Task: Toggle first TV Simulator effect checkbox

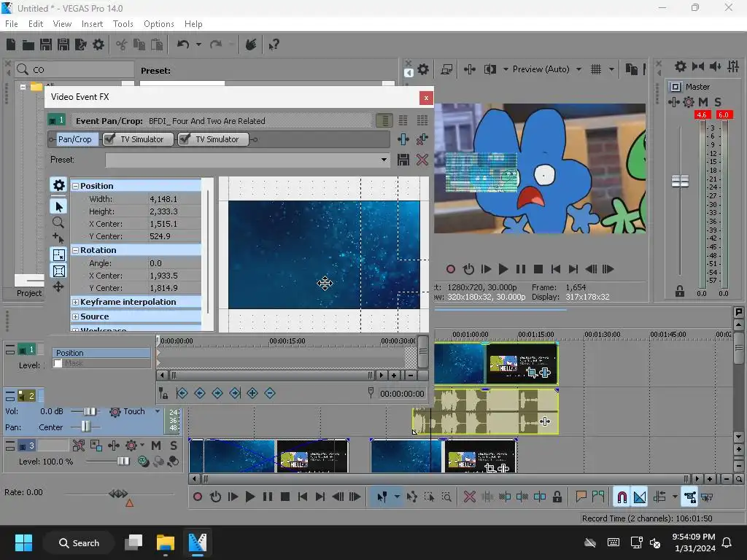Action: pos(109,139)
